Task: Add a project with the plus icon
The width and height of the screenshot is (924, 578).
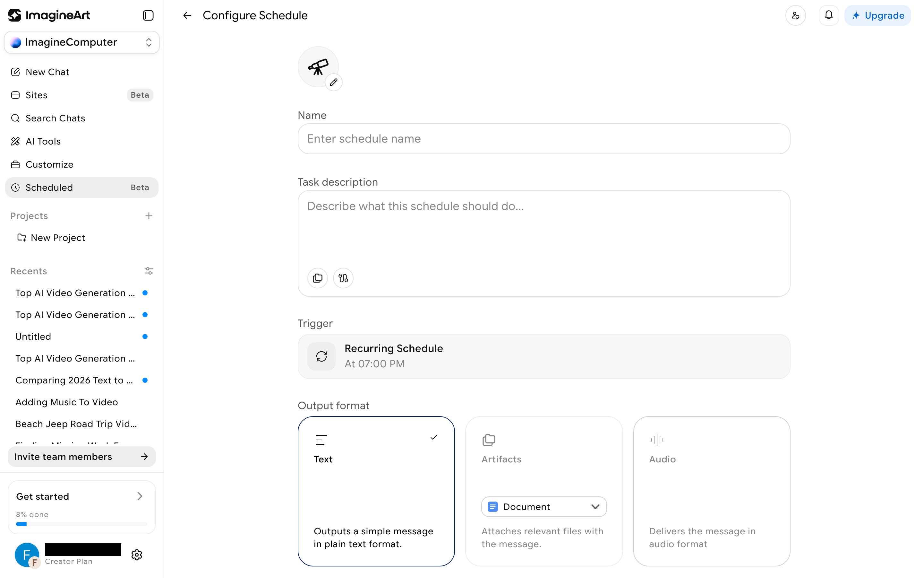Action: 149,215
